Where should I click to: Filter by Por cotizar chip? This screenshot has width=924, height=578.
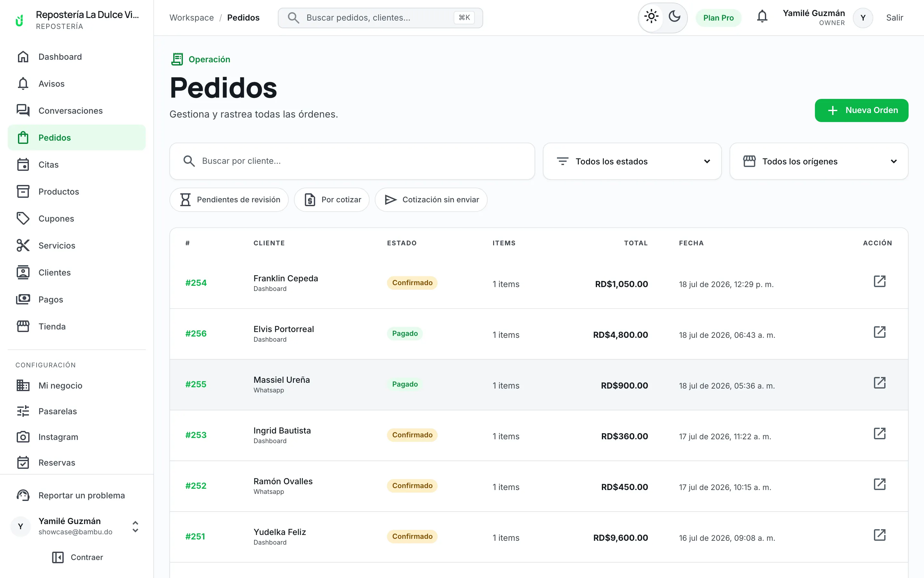pos(331,199)
